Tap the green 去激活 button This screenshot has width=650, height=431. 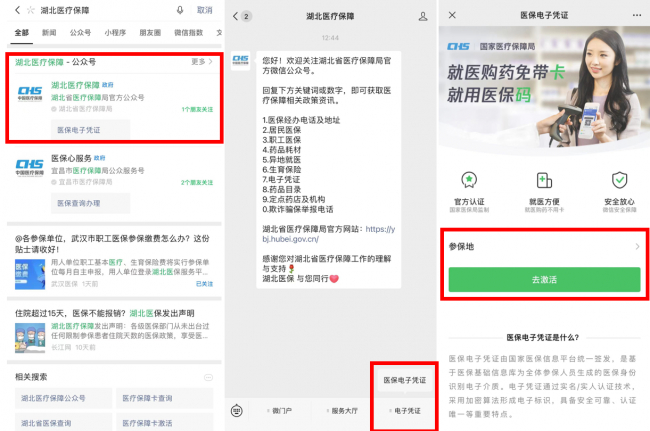544,279
